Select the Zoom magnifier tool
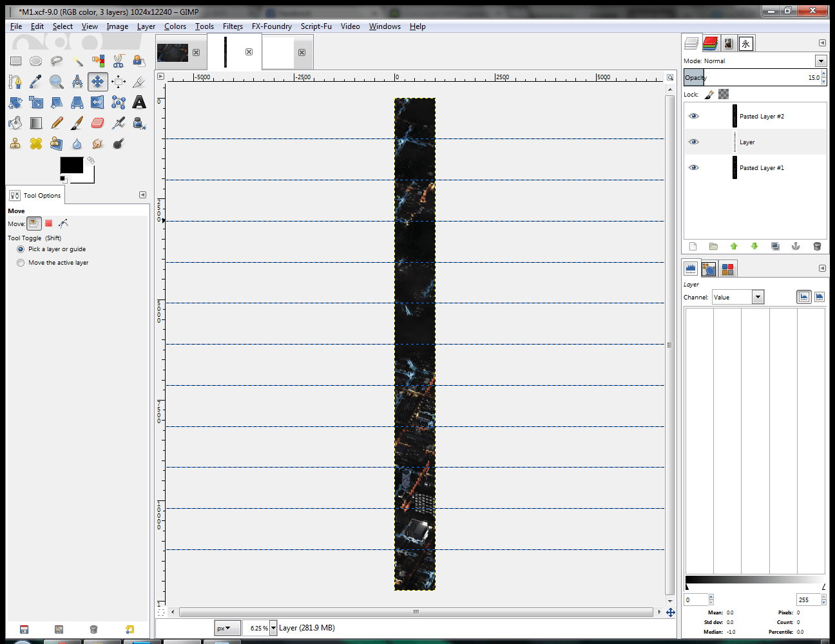The width and height of the screenshot is (835, 644). click(57, 82)
